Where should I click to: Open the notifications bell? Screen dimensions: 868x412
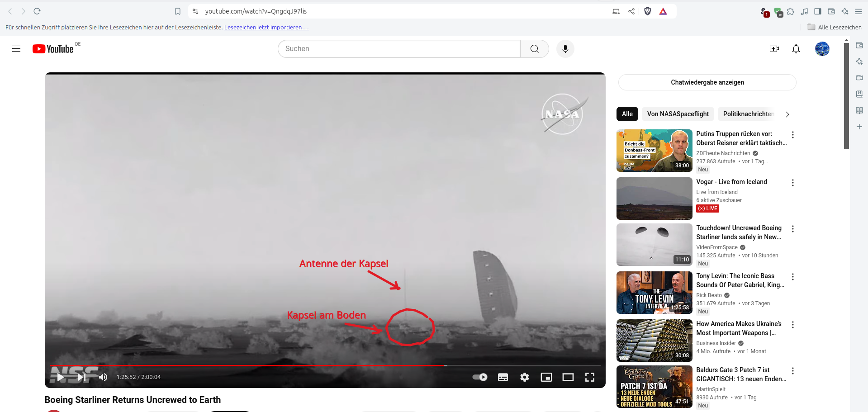pos(796,49)
